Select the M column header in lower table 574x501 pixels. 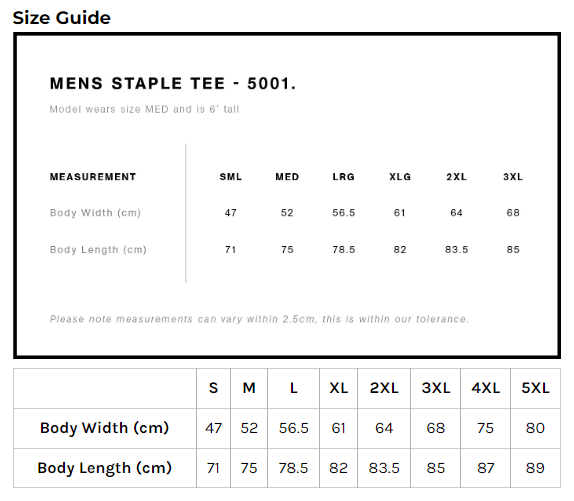click(x=249, y=388)
